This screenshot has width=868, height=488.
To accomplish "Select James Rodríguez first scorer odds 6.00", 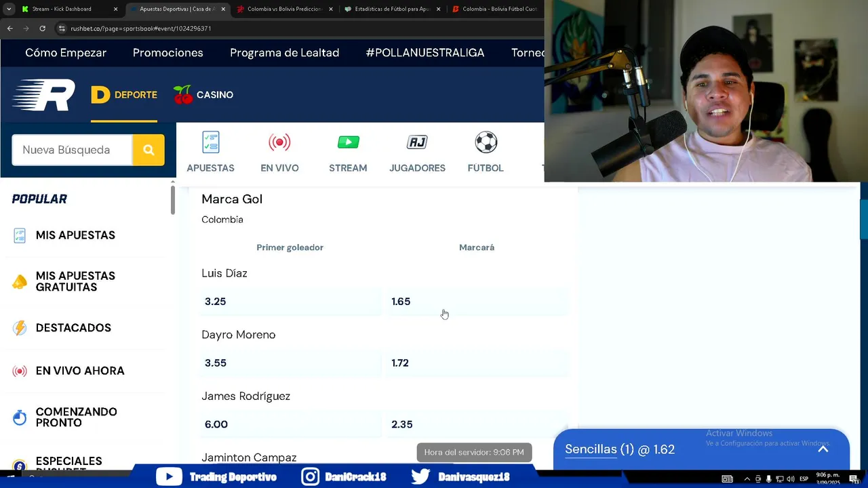I will pyautogui.click(x=291, y=424).
